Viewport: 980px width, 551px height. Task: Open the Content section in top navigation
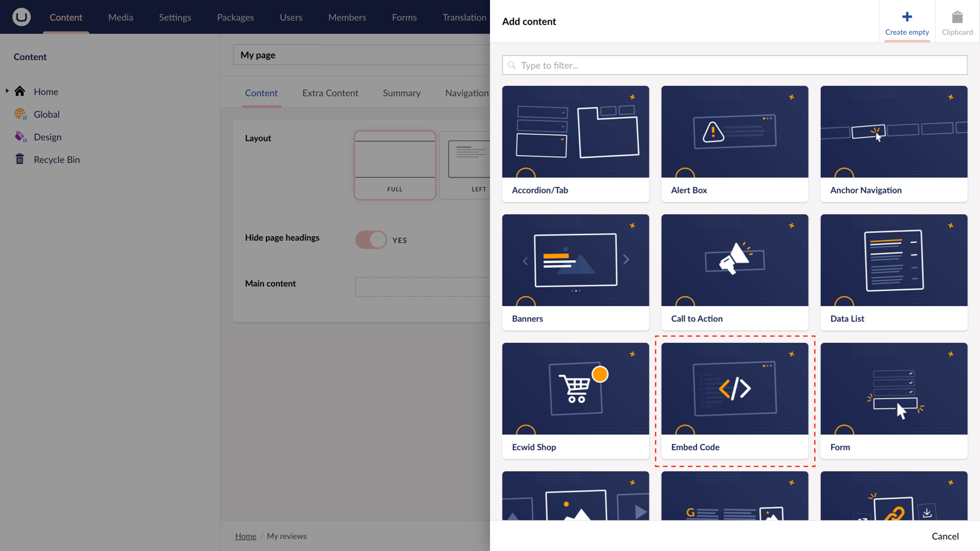point(66,17)
